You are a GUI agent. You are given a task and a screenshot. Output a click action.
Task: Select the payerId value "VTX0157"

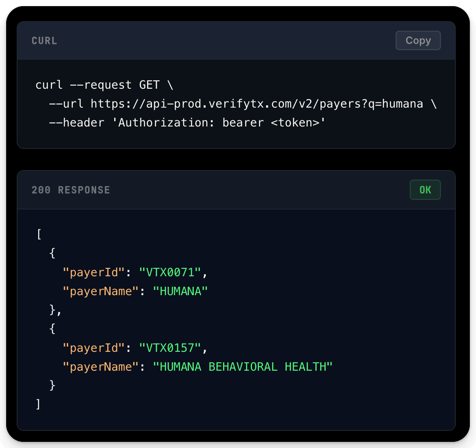pos(170,348)
